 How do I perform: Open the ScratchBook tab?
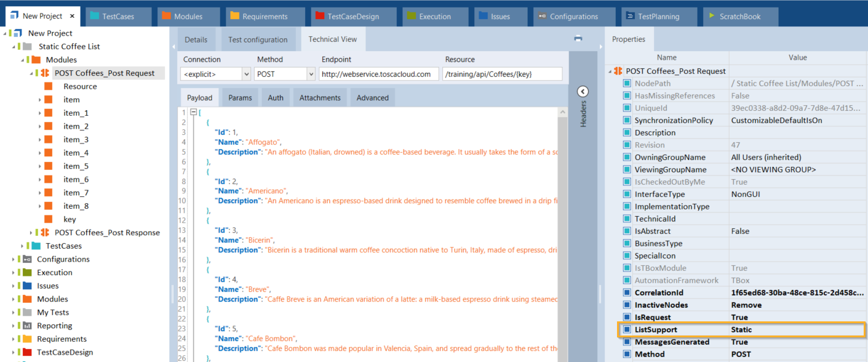click(x=740, y=17)
